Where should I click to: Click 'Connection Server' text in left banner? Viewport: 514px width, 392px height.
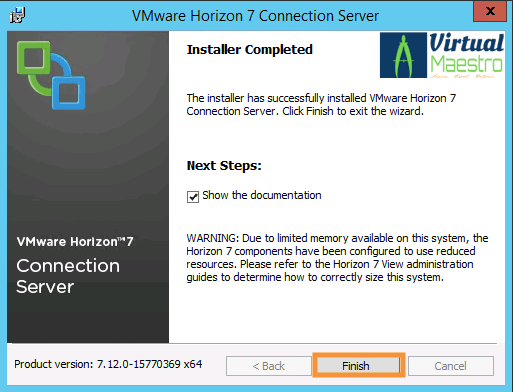click(68, 276)
